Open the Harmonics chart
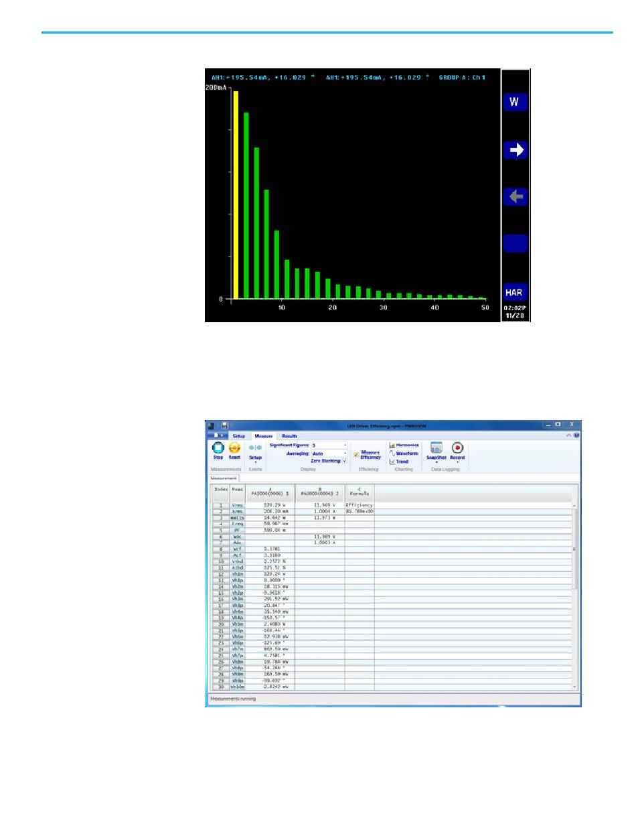The image size is (636, 840). pos(404,445)
